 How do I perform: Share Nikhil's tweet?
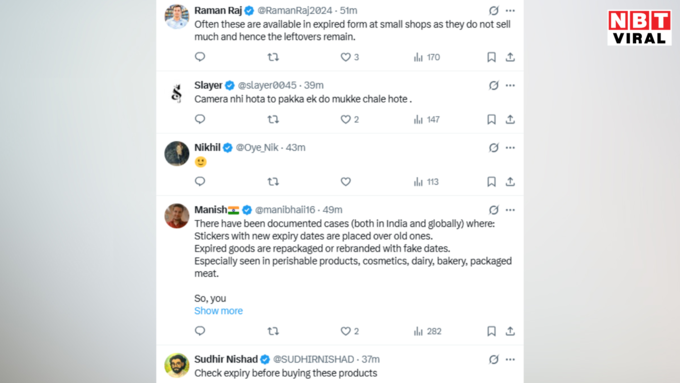[510, 182]
